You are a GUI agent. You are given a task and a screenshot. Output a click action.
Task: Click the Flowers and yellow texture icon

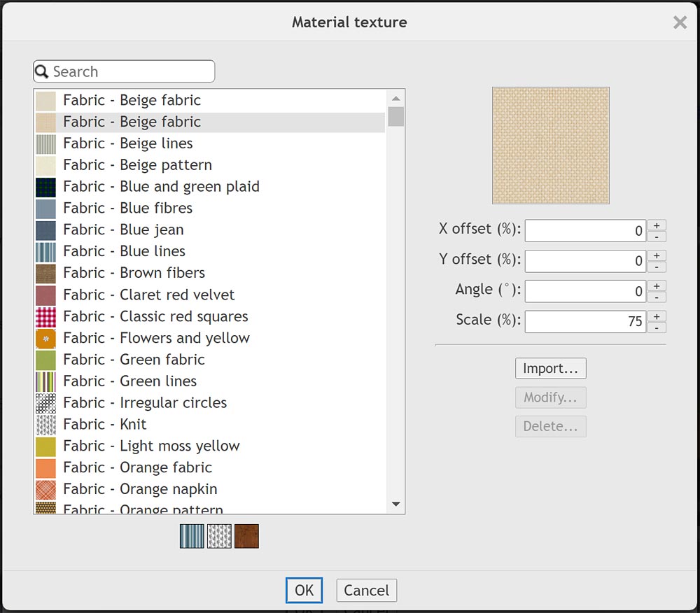(x=45, y=339)
